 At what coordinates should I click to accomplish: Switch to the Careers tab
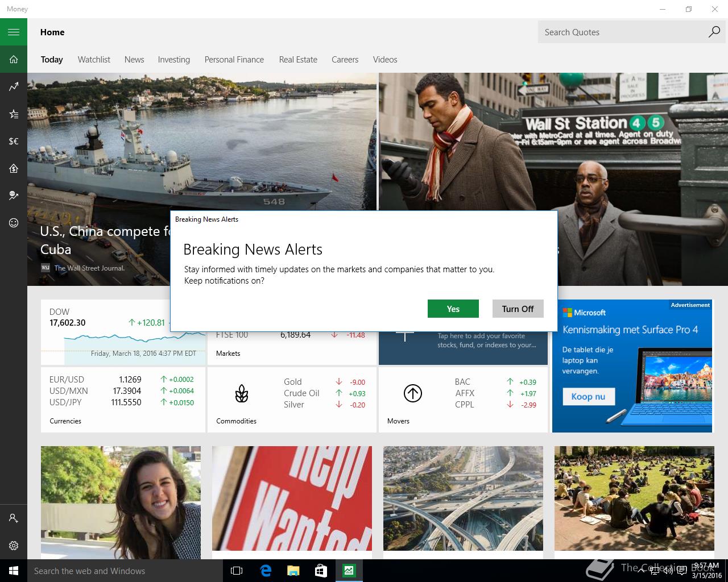point(345,60)
